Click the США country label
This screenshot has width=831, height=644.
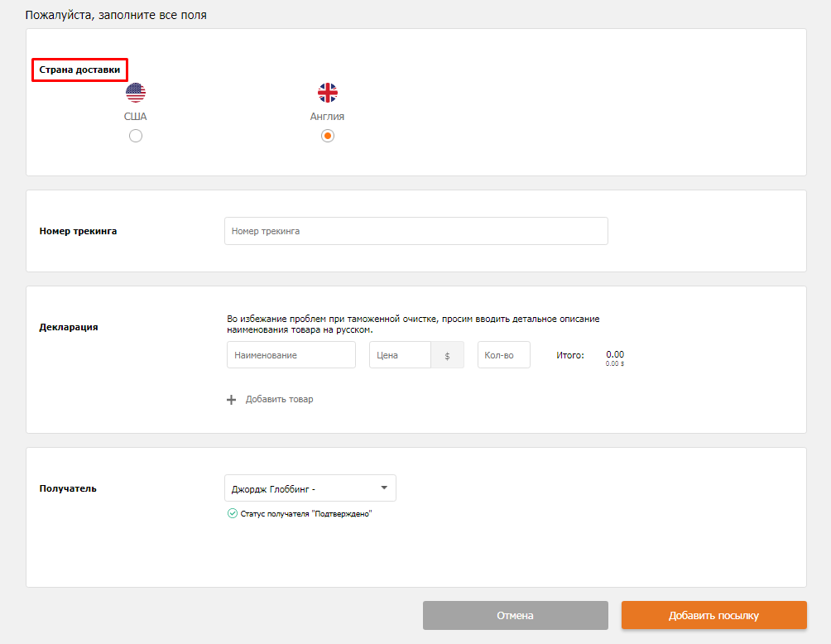(136, 117)
